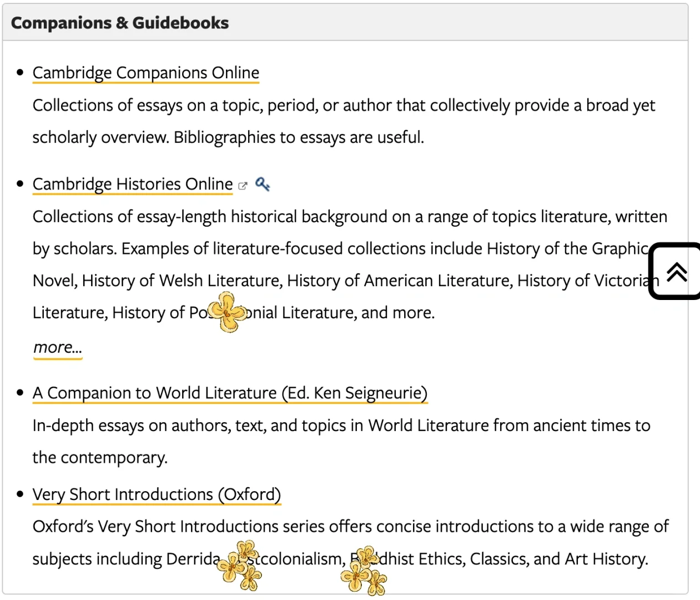Open the Cambridge Companions Online link
Viewport: 700px width, 600px height.
click(x=146, y=73)
